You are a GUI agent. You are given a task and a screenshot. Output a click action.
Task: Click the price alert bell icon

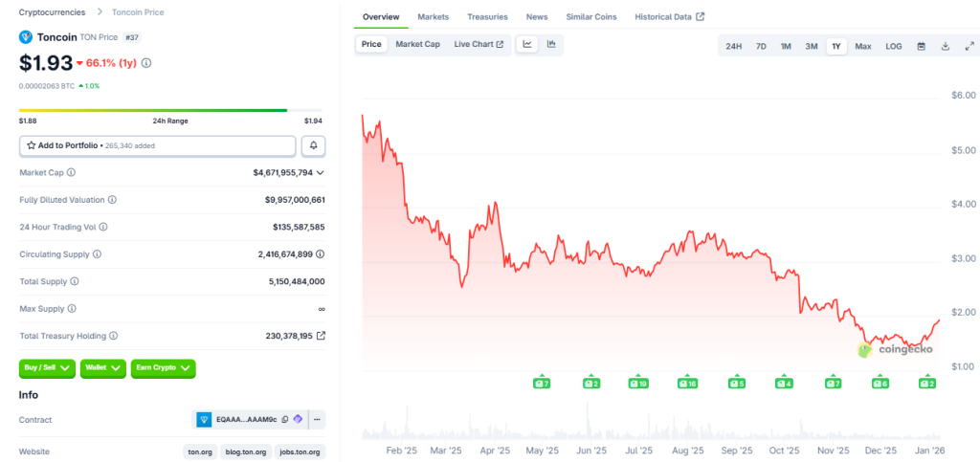[313, 145]
